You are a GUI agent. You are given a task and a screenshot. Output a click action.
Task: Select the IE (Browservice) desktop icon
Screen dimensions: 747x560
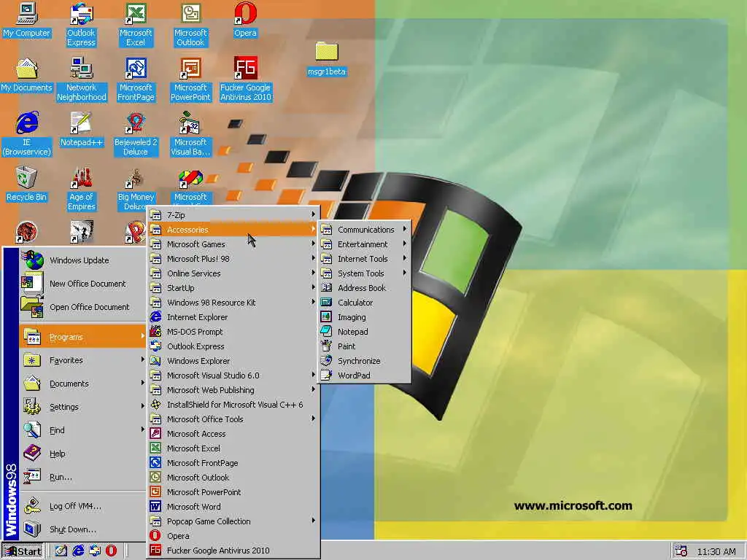pos(27,134)
